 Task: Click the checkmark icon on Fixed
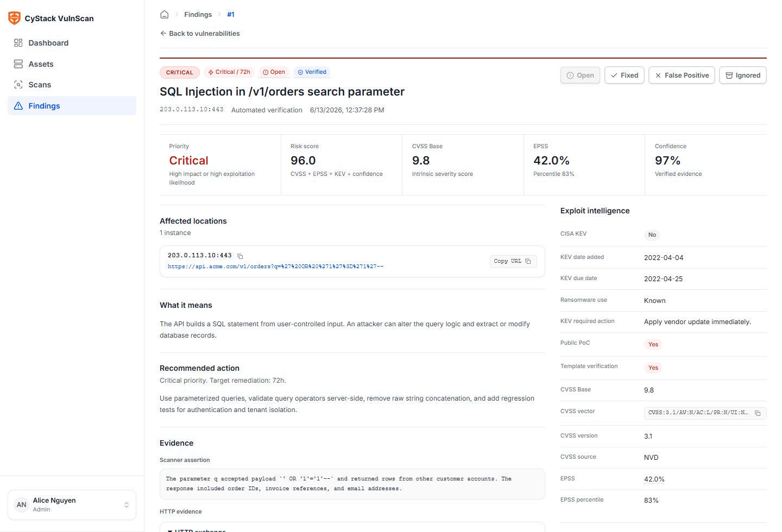click(614, 75)
